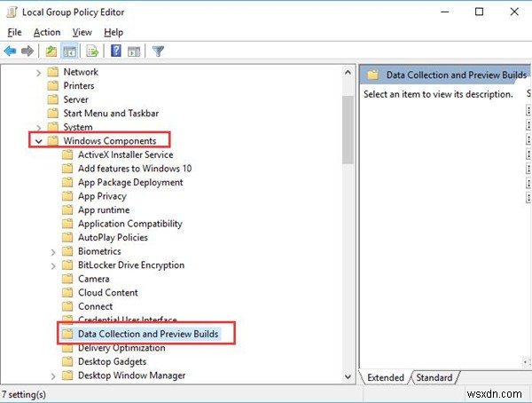
Task: Click the Back arrow toolbar icon
Action: 10,51
